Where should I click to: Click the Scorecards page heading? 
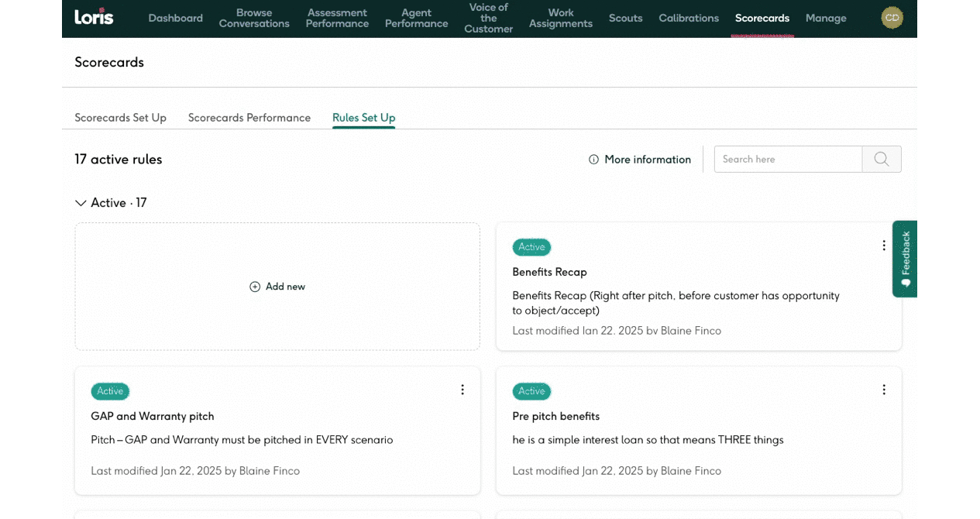pyautogui.click(x=109, y=63)
